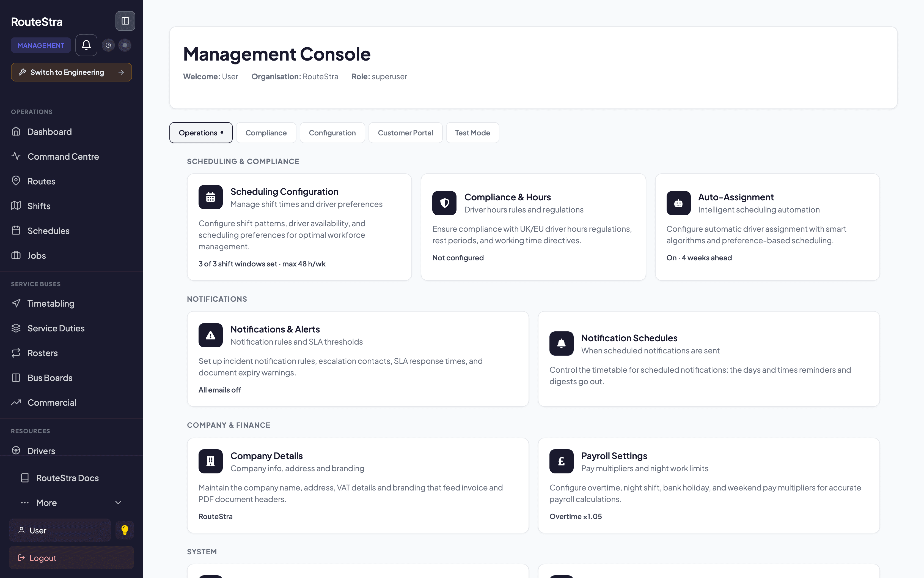
Task: Switch to the Customer Portal tab
Action: (406, 133)
